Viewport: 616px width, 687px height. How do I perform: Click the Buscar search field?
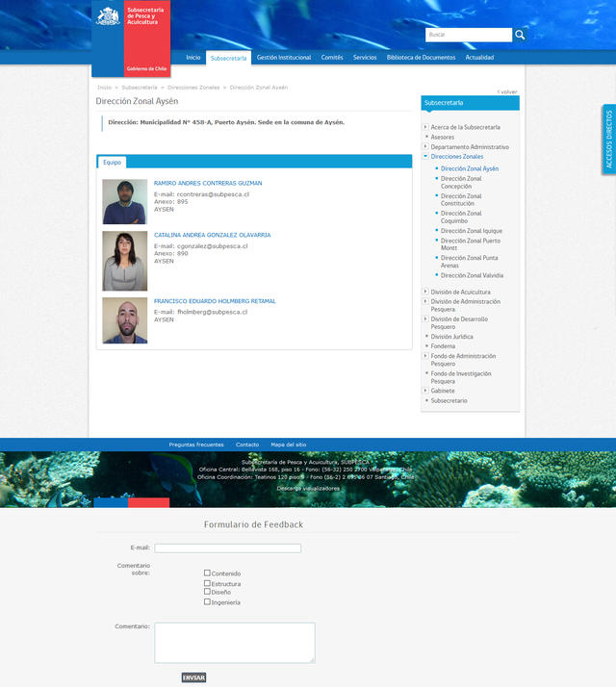(x=468, y=35)
